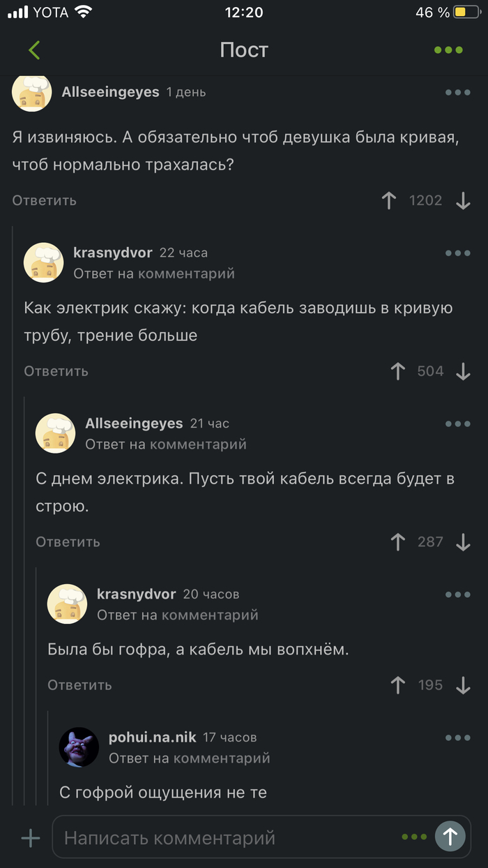Open pohui.na.nik's profile avatar
This screenshot has width=488, height=868.
78,747
